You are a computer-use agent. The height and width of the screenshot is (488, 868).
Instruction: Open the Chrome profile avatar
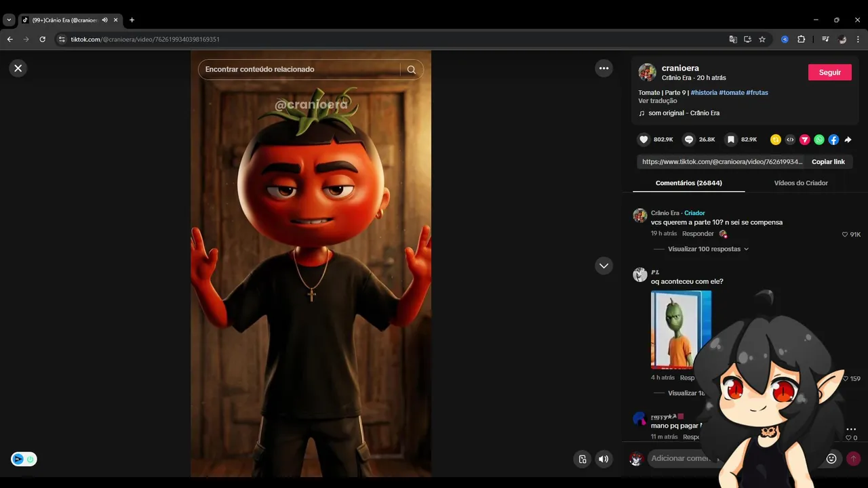(842, 39)
